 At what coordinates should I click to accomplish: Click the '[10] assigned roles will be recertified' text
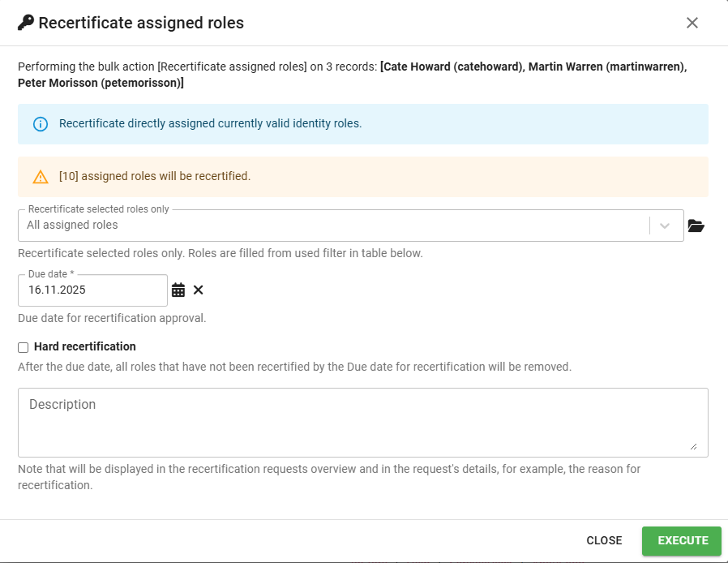tap(155, 176)
